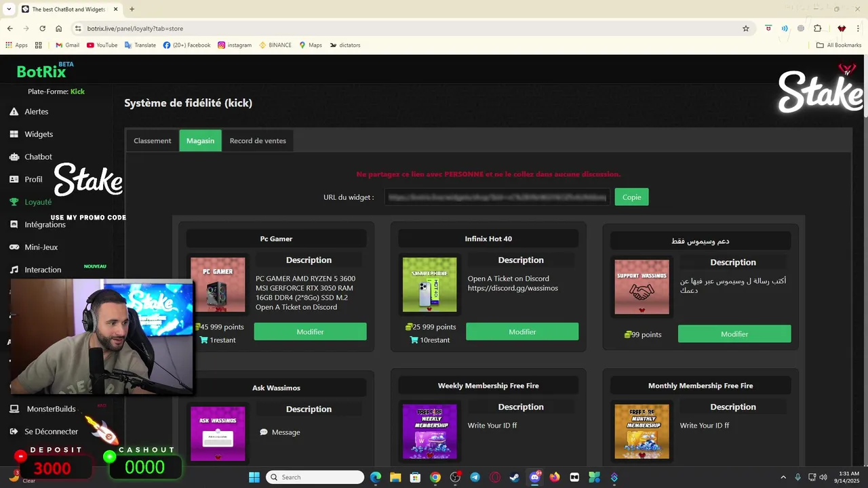Open Discord from the taskbar
Image resolution: width=868 pixels, height=488 pixels.
535,477
